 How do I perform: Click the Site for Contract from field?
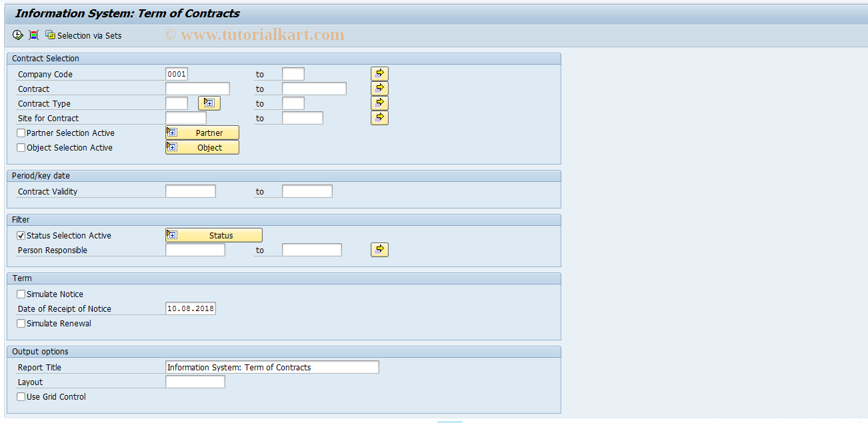pyautogui.click(x=186, y=118)
